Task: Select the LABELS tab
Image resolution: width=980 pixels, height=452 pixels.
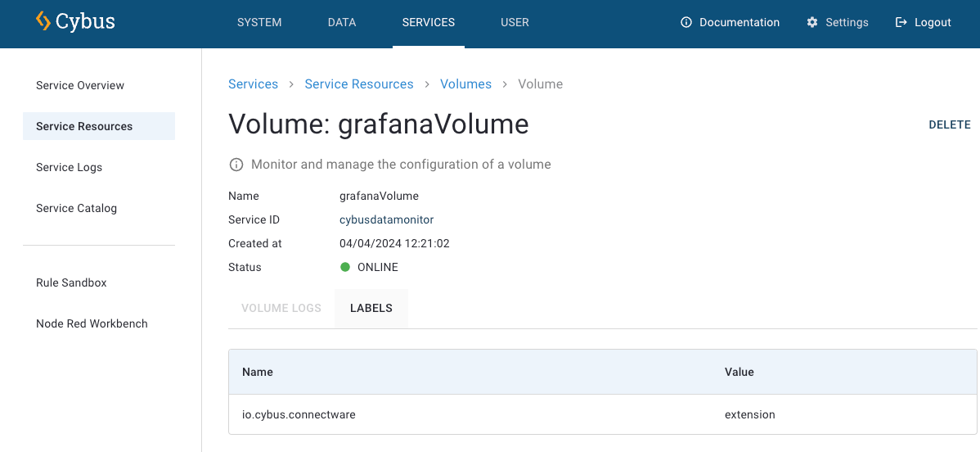Action: [x=371, y=309]
